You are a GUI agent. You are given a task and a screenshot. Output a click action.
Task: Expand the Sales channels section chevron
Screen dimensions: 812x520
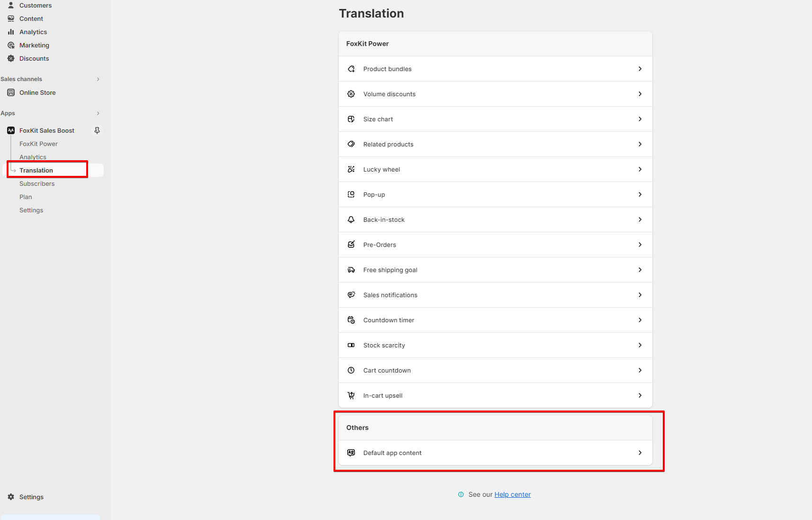98,79
